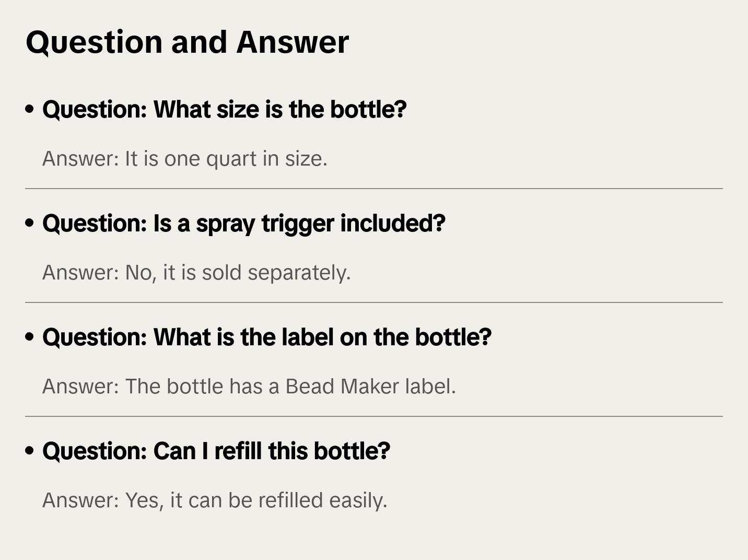Select the "Can I refill this bottle?" question
Image resolution: width=748 pixels, height=560 pixels.
(216, 451)
